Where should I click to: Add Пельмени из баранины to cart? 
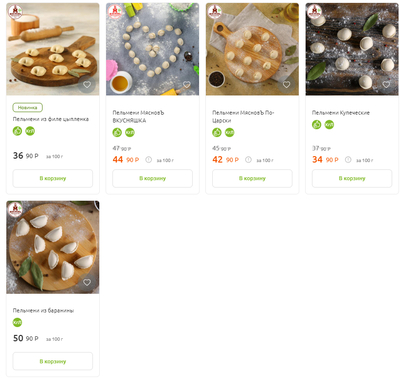tap(53, 361)
